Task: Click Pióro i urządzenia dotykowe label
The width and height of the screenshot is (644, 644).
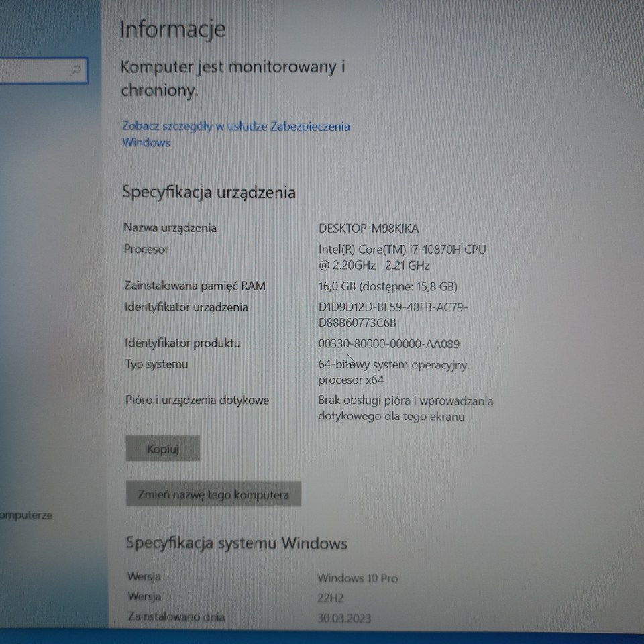Action: [x=197, y=400]
